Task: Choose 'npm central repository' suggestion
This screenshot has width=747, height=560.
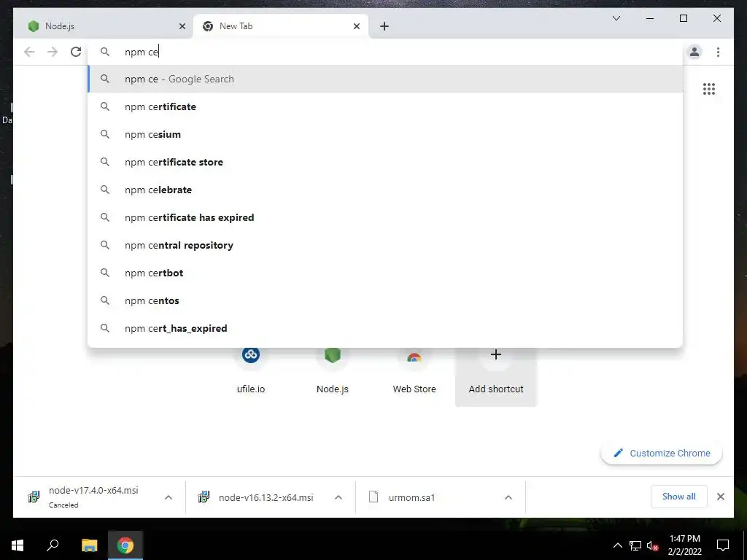Action: [385, 245]
